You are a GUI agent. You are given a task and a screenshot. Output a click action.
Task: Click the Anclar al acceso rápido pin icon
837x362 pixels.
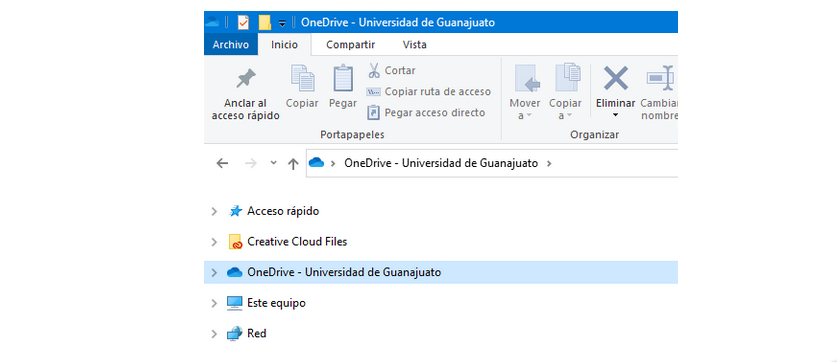click(246, 79)
